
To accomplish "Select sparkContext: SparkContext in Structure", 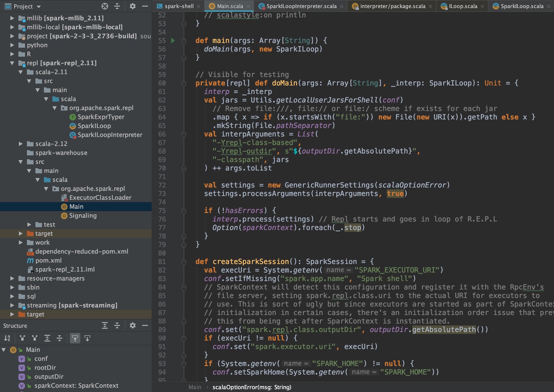I will click(76, 385).
